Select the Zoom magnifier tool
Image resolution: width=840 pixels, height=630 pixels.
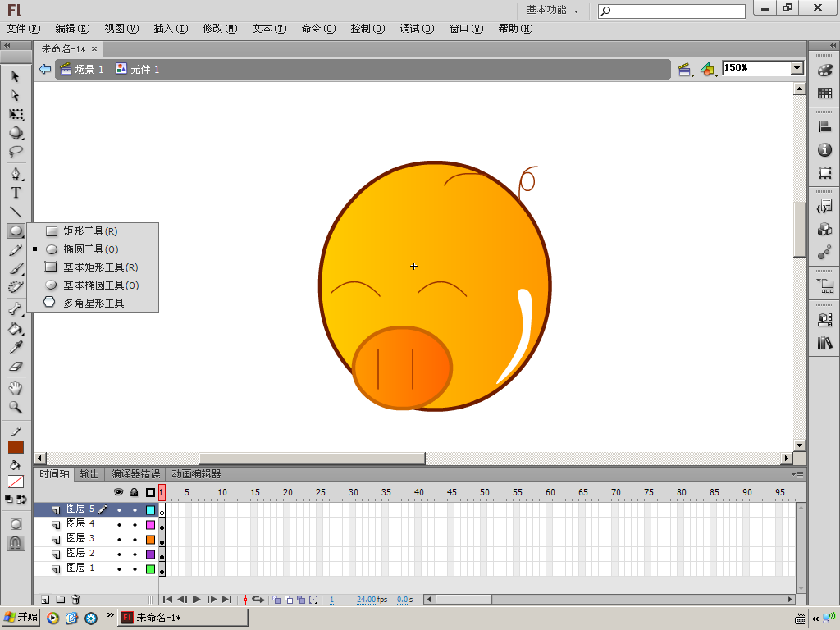tap(16, 407)
